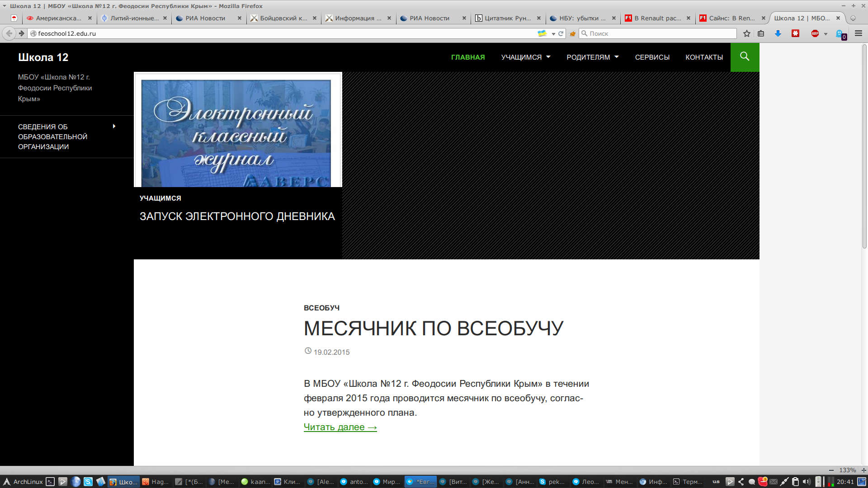Screen dimensions: 868x488
Task: Bookmark this page with star icon
Action: point(747,33)
